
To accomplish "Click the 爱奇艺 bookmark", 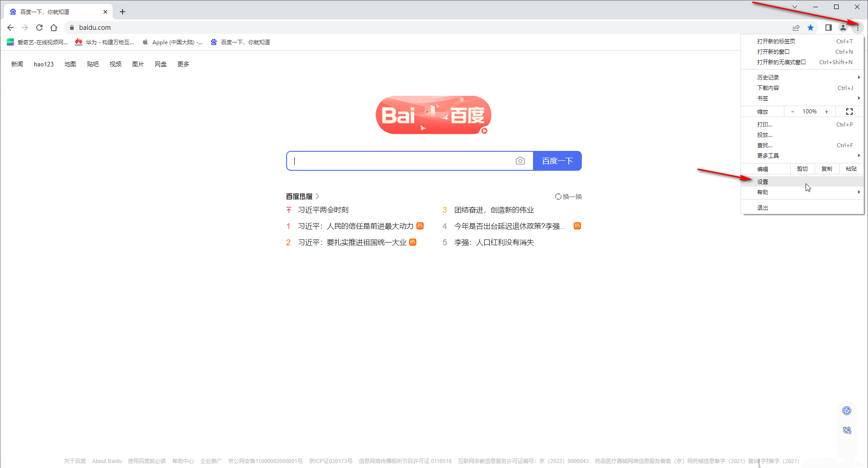I will 38,42.
